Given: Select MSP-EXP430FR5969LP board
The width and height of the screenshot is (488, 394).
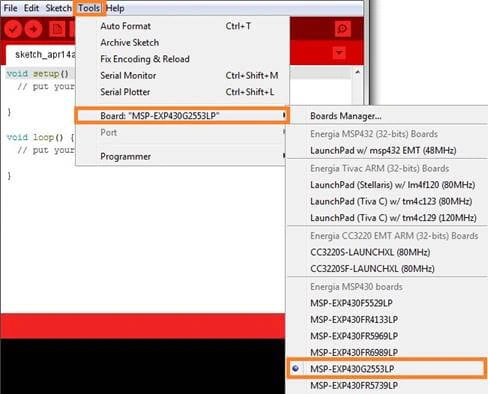Looking at the screenshot, I should click(x=387, y=336).
